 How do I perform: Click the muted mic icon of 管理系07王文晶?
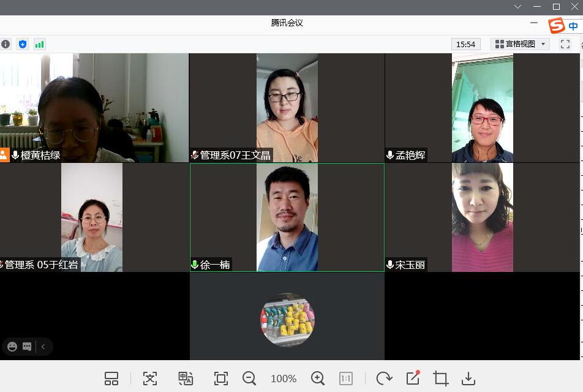(195, 155)
